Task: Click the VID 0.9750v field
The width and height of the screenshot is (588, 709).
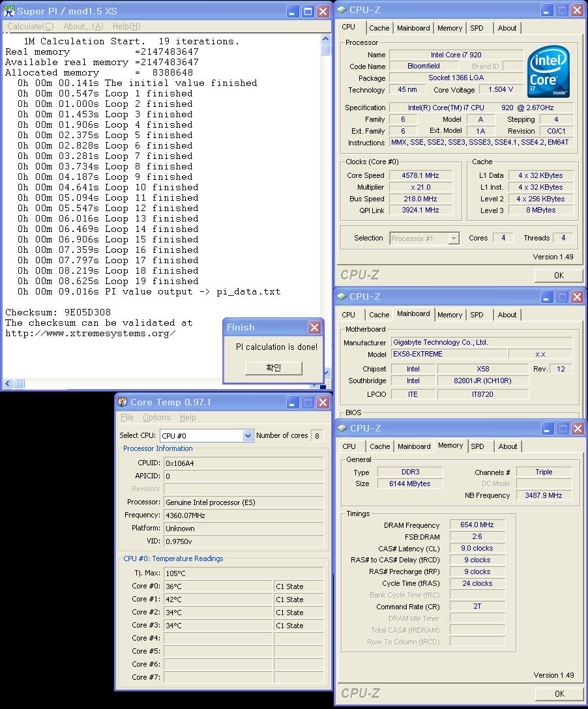Action: 243,542
